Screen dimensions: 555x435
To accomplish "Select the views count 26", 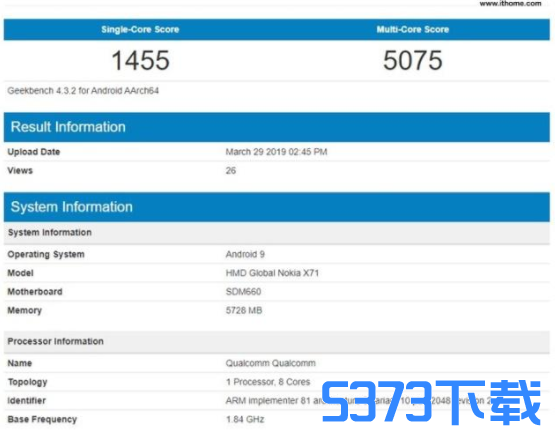I will tap(231, 171).
